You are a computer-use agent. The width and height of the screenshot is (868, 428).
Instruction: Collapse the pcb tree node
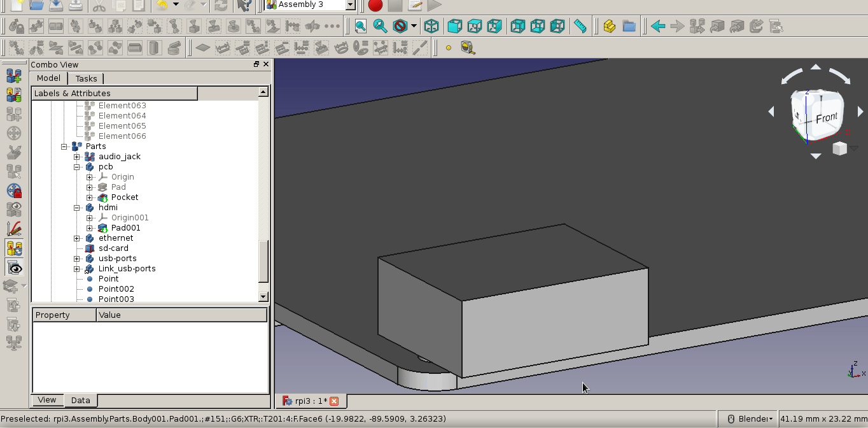pyautogui.click(x=77, y=166)
